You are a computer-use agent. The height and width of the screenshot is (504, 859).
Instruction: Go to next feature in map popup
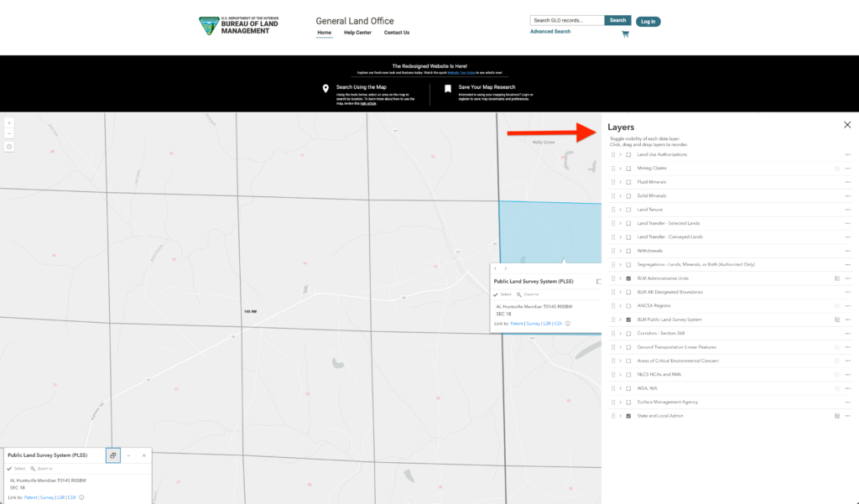coord(506,268)
